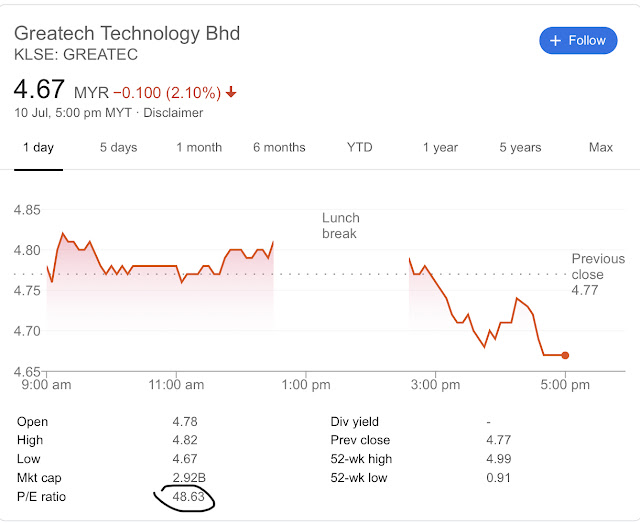Click the plus icon in Follow button
This screenshot has height=523, width=640.
(555, 41)
